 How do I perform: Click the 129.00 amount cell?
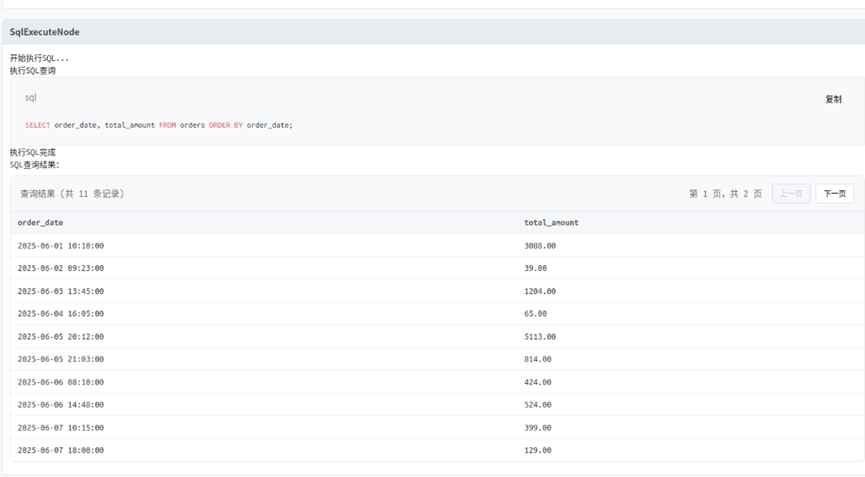(538, 450)
